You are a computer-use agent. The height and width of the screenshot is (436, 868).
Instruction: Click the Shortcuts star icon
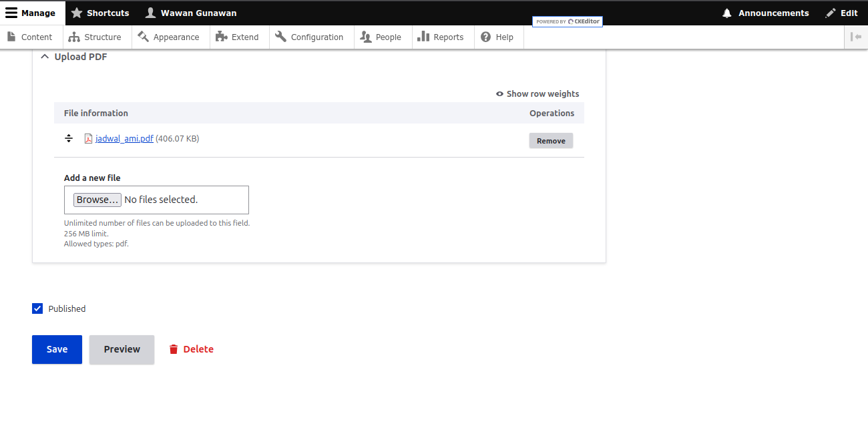pos(77,13)
